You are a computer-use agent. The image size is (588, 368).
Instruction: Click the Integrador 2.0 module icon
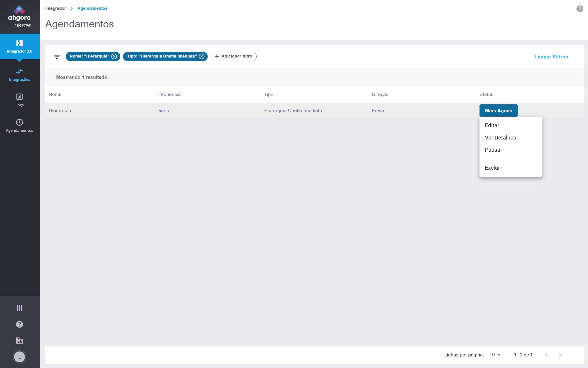click(19, 43)
